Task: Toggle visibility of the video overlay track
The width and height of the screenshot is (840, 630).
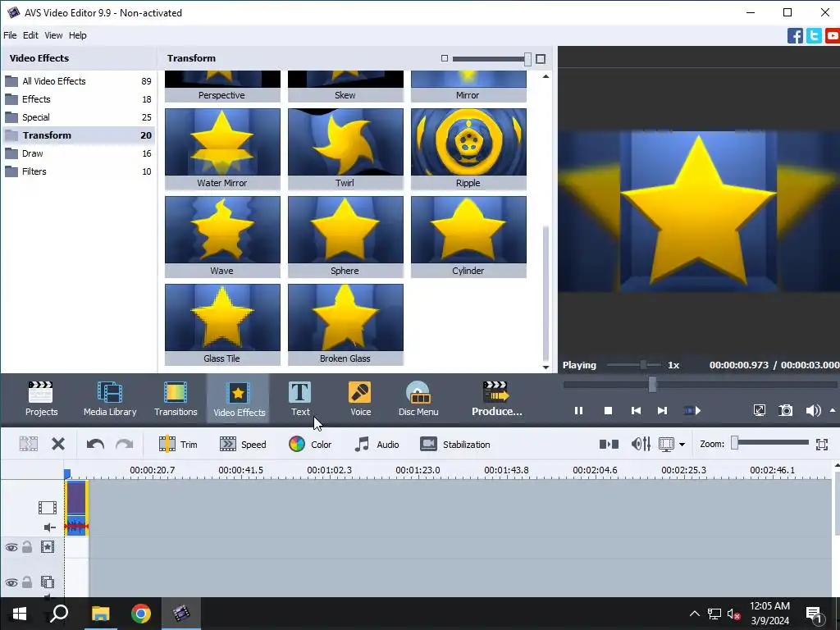Action: pos(11,582)
